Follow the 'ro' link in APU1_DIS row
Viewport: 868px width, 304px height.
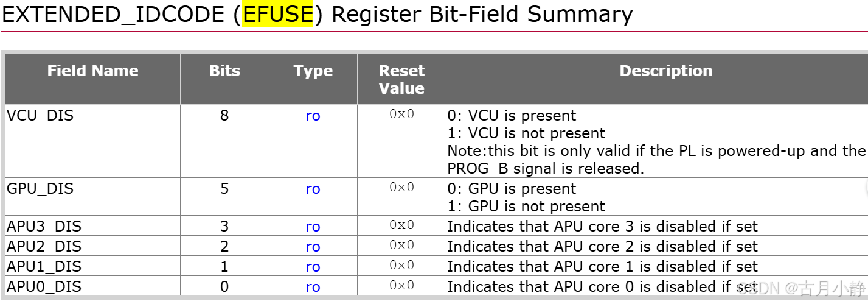coord(313,267)
